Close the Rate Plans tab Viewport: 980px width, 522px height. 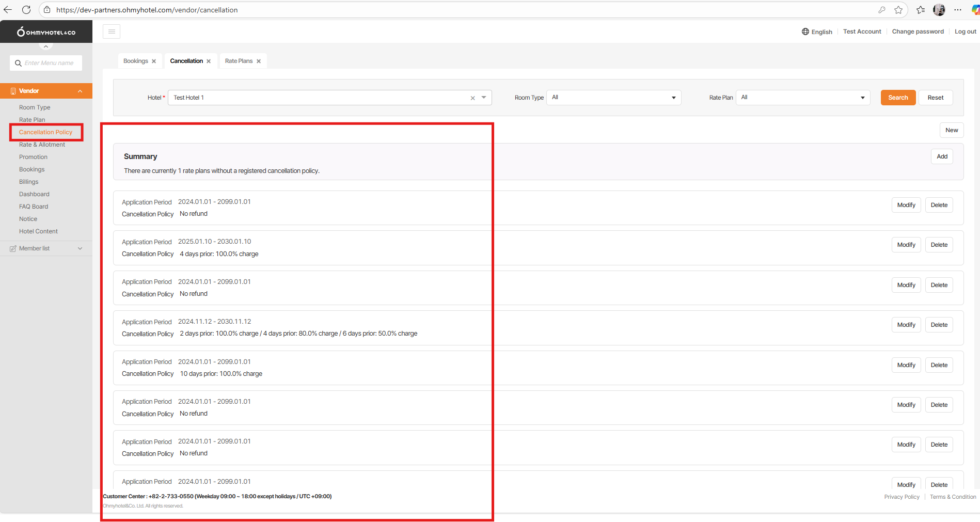point(259,61)
